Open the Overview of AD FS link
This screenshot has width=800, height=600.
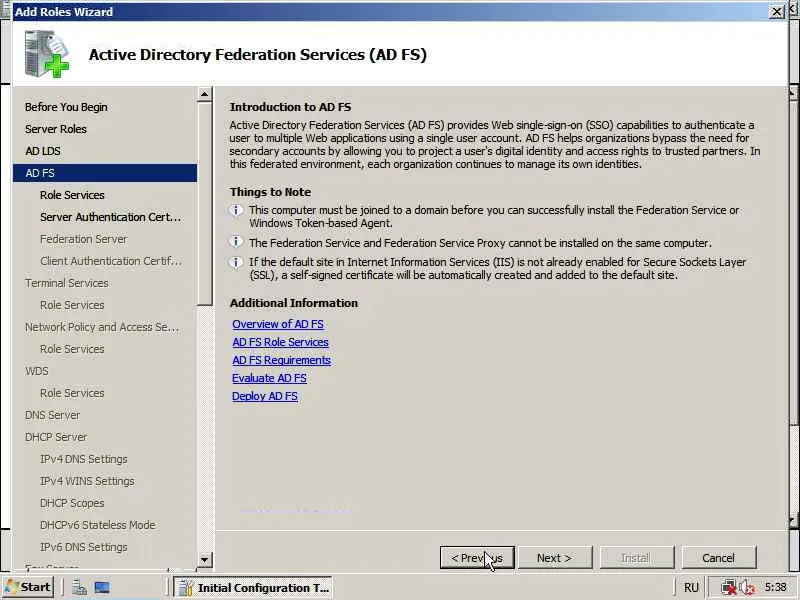tap(278, 324)
